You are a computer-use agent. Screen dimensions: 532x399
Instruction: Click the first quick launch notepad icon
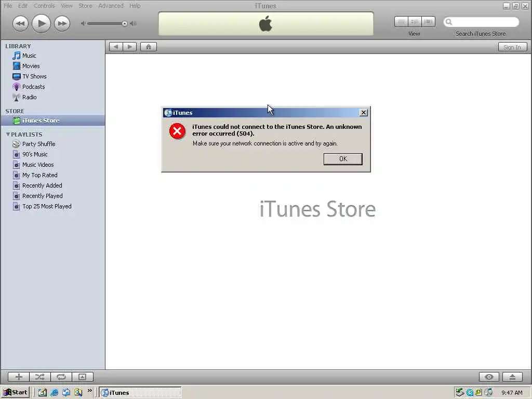(x=43, y=393)
